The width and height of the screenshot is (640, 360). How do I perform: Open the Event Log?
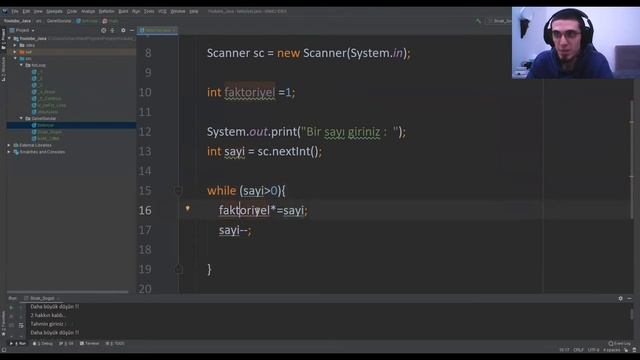[x=619, y=344]
